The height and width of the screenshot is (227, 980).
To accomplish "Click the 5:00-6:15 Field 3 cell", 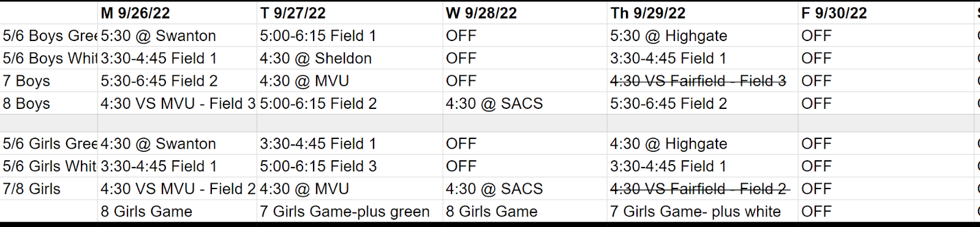I will point(350,166).
